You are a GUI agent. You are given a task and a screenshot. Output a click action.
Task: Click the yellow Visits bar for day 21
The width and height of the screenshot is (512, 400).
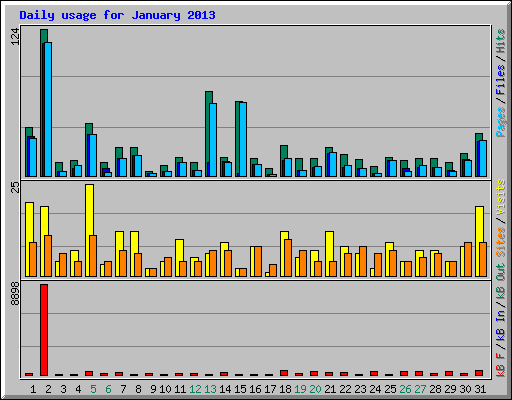click(329, 254)
